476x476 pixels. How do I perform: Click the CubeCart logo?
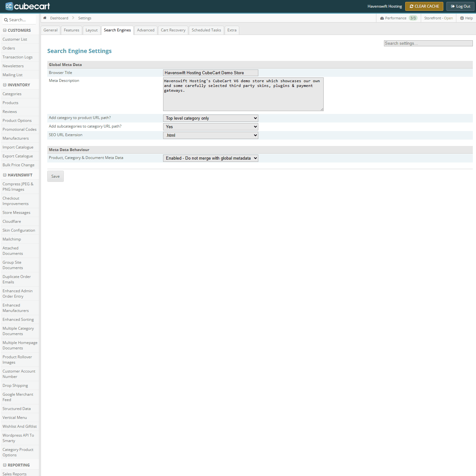click(x=28, y=6)
